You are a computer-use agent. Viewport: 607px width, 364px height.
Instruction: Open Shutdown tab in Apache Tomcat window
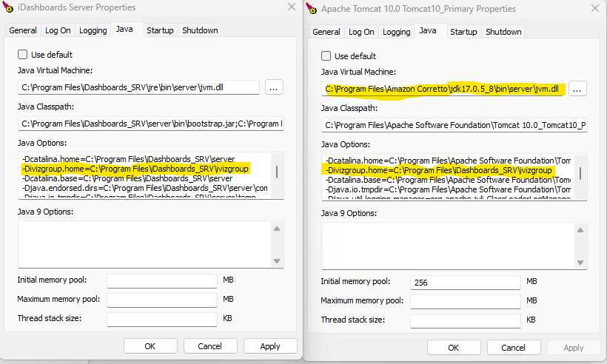(503, 32)
